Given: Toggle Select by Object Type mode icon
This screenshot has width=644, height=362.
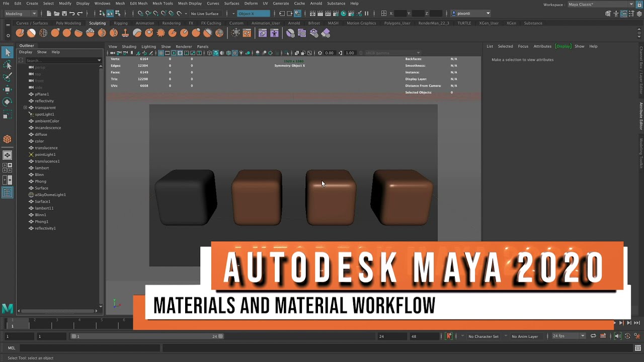Looking at the screenshot, I should coord(110,14).
